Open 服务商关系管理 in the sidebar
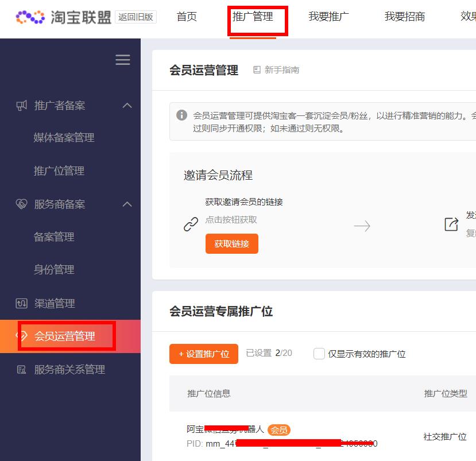 [69, 369]
